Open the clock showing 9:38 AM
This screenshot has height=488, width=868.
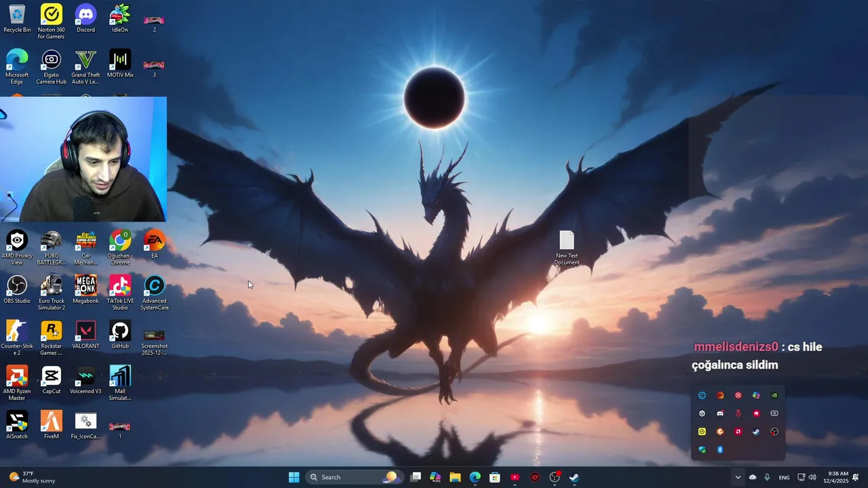coord(836,477)
